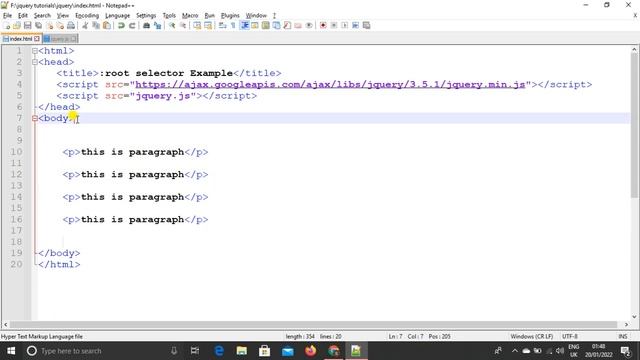Open the Edit menu
The width and height of the screenshot is (640, 360).
[23, 16]
